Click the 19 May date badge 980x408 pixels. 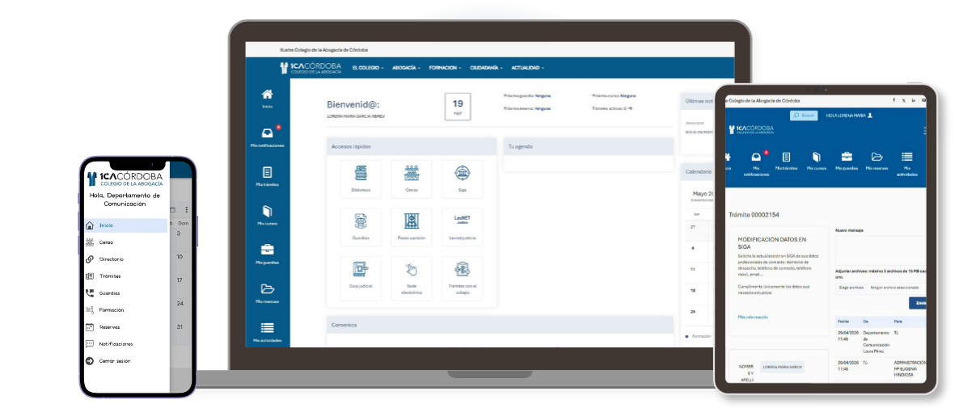[458, 107]
